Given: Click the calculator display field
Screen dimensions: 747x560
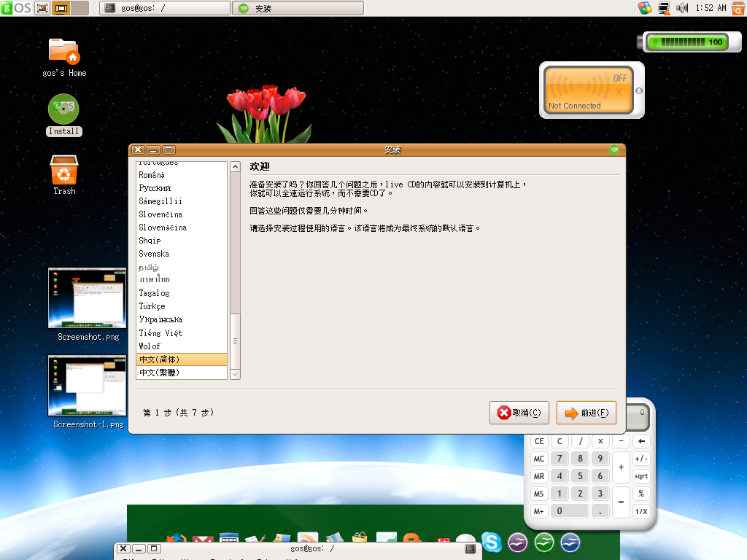Looking at the screenshot, I should [x=636, y=416].
